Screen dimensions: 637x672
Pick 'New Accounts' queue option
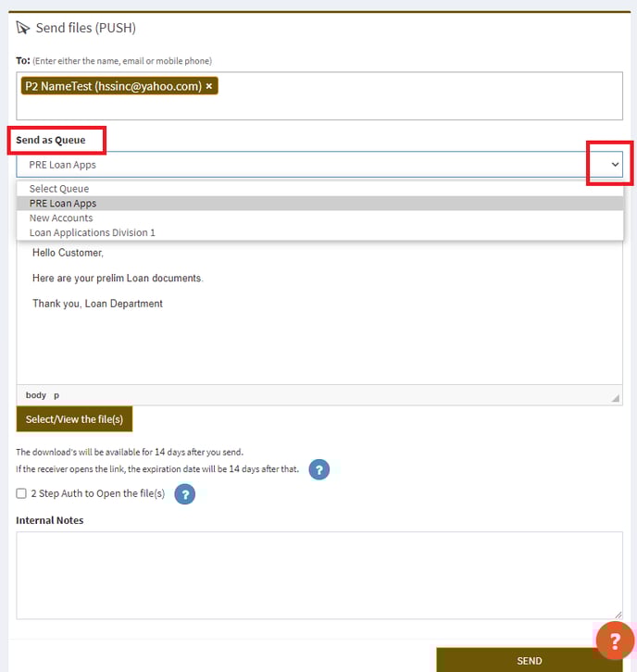pos(61,218)
